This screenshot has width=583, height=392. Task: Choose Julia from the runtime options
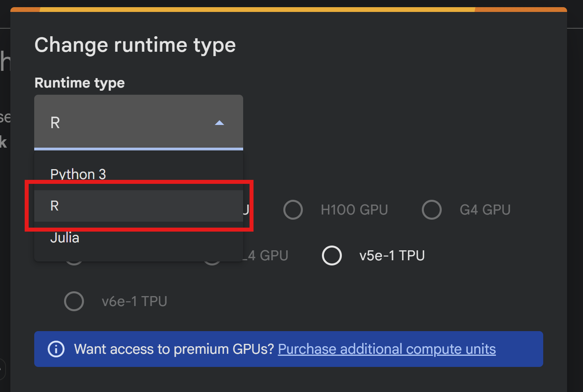65,238
